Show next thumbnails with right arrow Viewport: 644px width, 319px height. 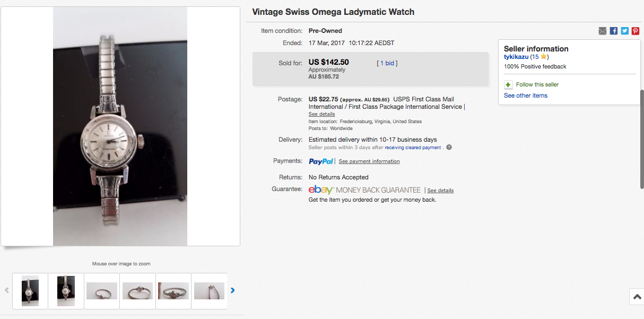[x=232, y=290]
